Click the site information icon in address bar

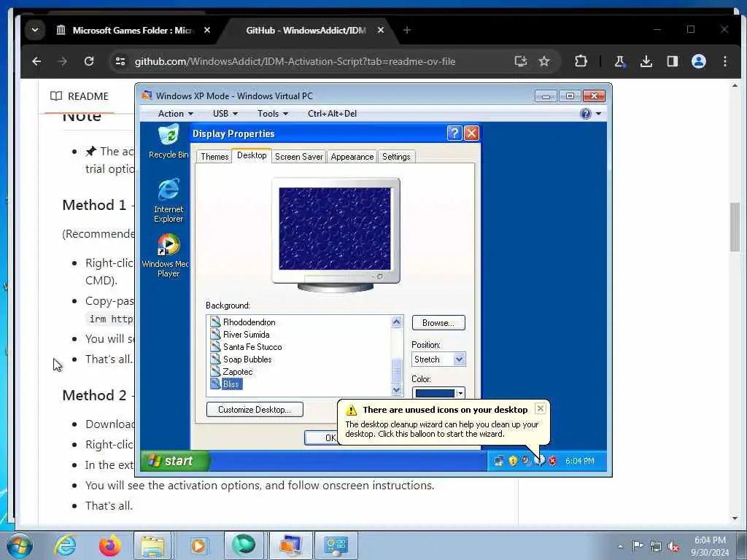tap(120, 61)
